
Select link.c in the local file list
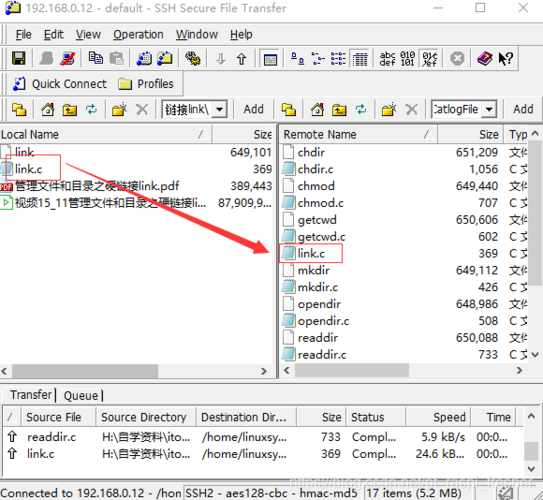tap(28, 169)
